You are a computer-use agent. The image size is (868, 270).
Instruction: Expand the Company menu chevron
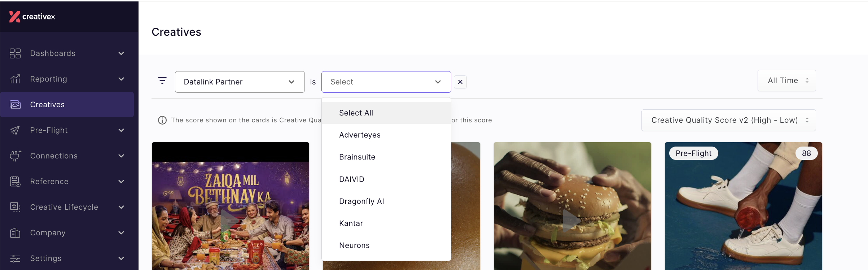pos(121,233)
